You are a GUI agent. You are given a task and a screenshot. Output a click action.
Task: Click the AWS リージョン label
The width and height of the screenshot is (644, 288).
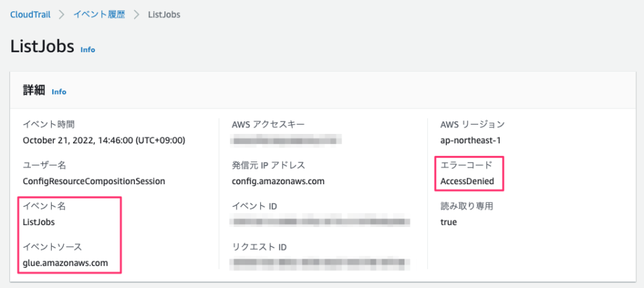click(472, 124)
